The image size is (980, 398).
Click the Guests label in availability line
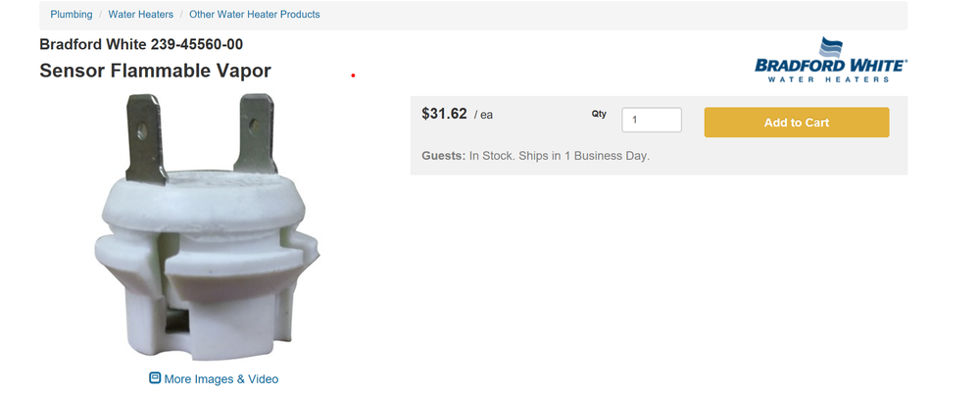[x=443, y=156]
